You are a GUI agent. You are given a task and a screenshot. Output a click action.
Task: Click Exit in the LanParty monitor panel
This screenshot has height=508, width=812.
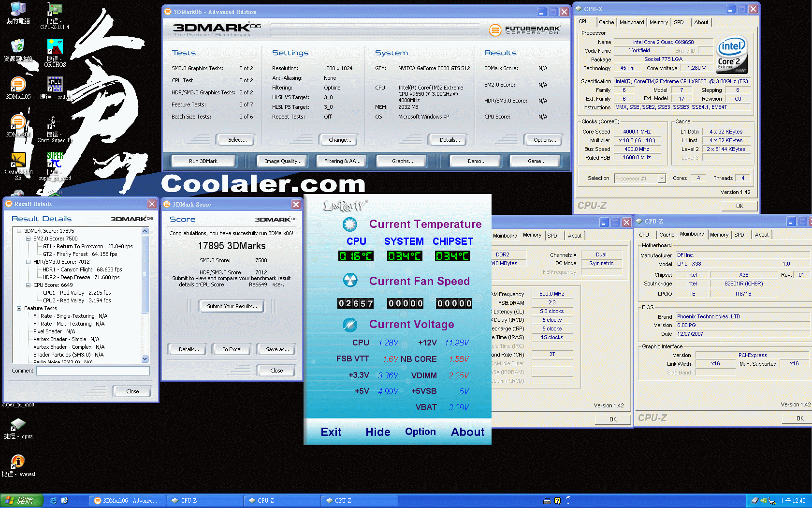pos(331,432)
